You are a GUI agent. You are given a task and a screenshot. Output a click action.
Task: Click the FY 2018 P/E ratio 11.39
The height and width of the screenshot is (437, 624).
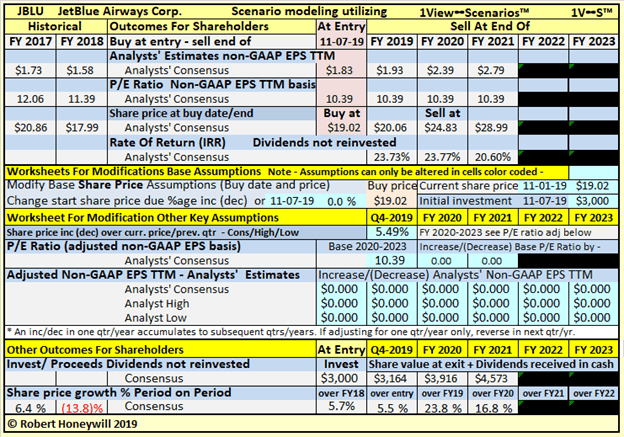point(82,99)
